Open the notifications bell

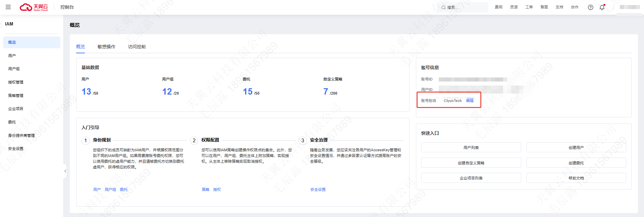tap(602, 7)
